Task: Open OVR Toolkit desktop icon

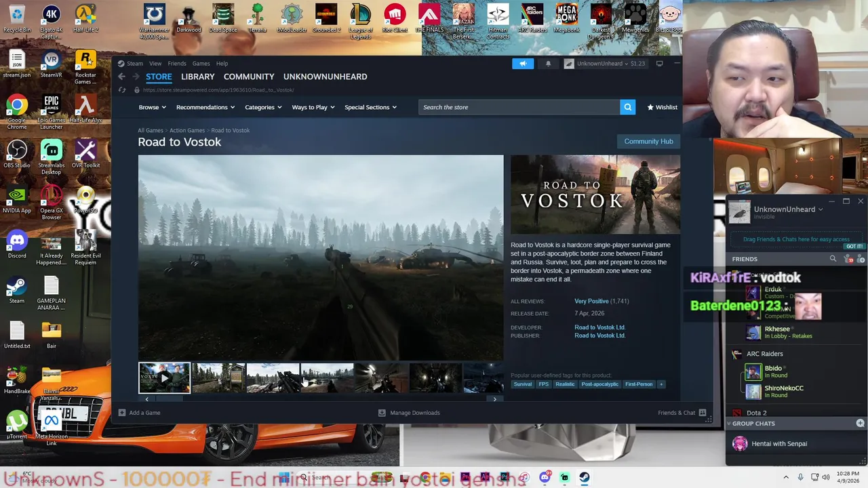Action: (85, 155)
